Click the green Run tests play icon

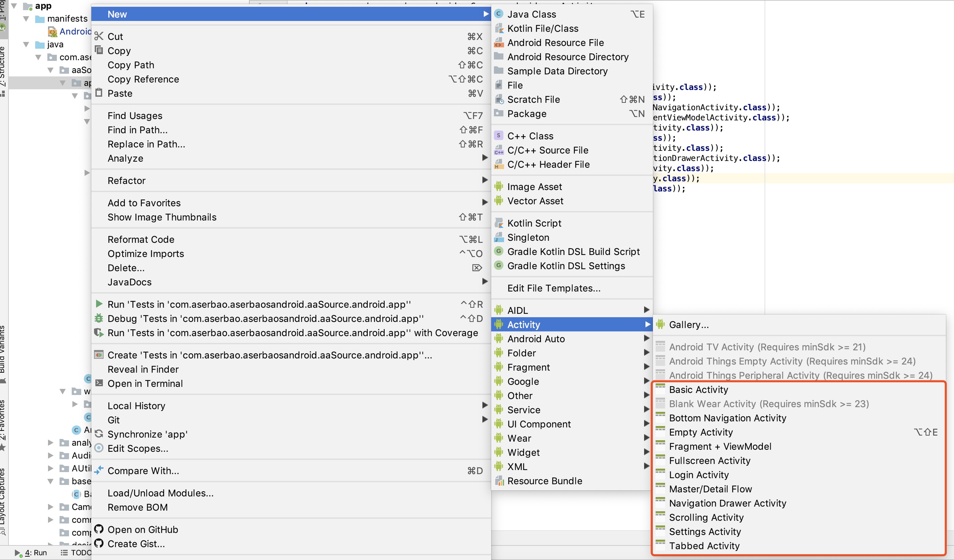coord(99,304)
